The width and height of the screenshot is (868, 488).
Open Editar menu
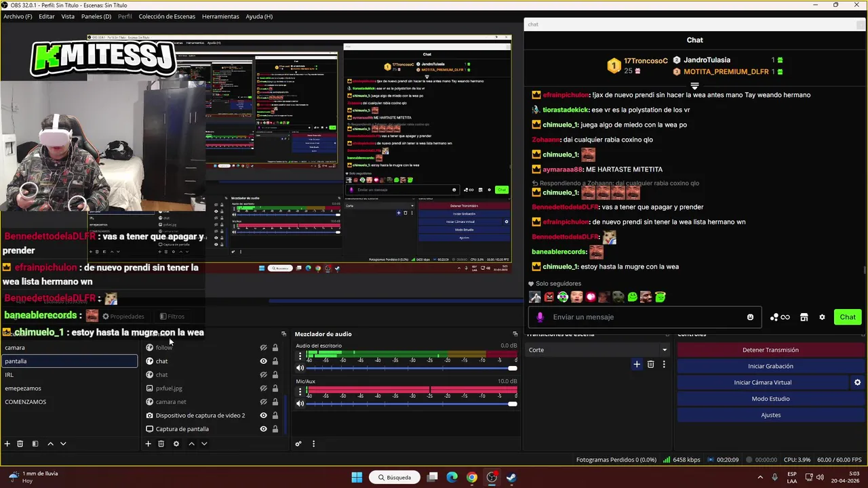point(47,16)
